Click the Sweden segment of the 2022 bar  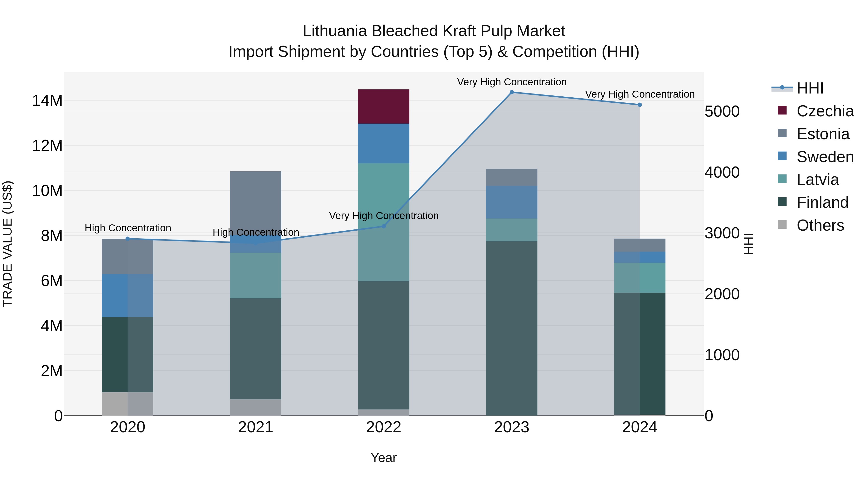coord(383,143)
